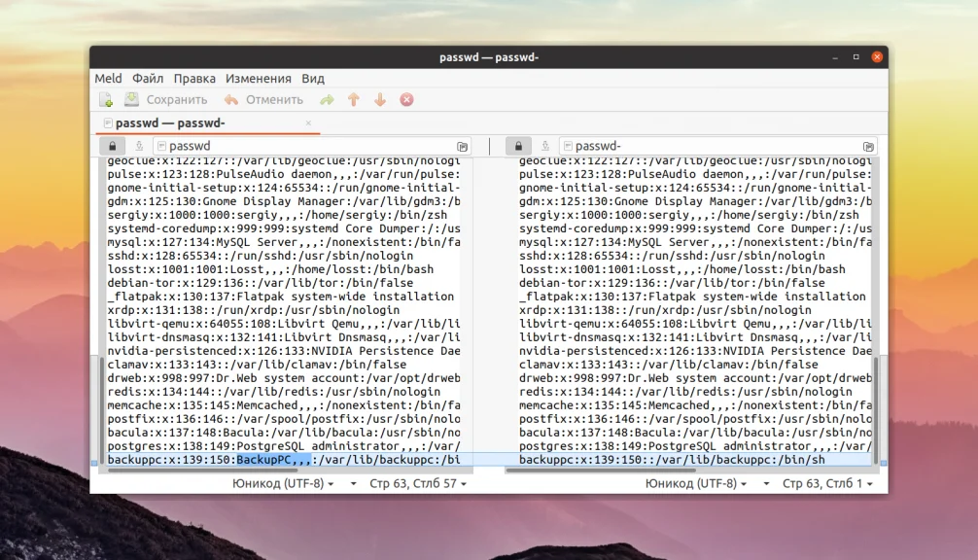This screenshot has height=560, width=978.
Task: Open file chooser field showing passwd
Action: [312, 146]
